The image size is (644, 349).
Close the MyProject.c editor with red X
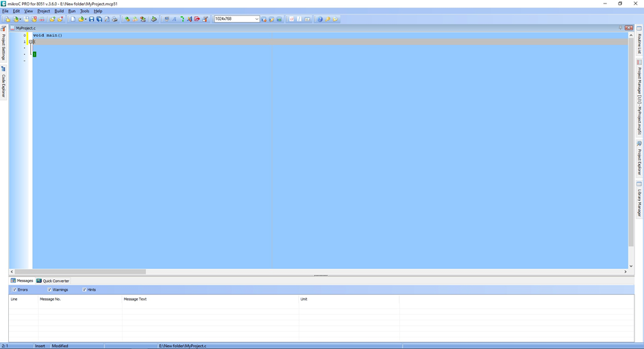click(629, 28)
